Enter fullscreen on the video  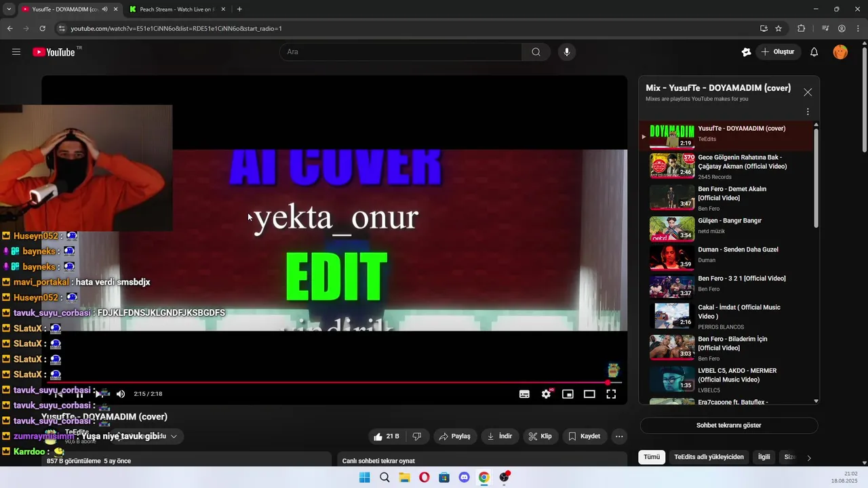611,394
